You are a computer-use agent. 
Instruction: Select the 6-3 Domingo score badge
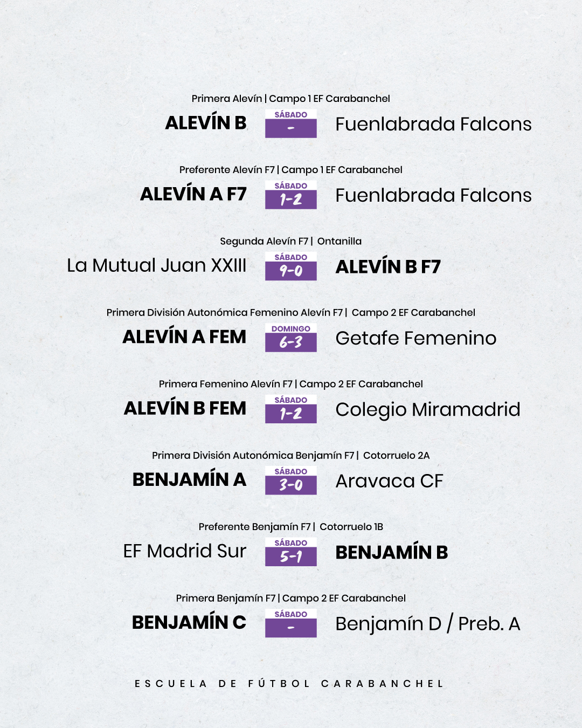290,338
